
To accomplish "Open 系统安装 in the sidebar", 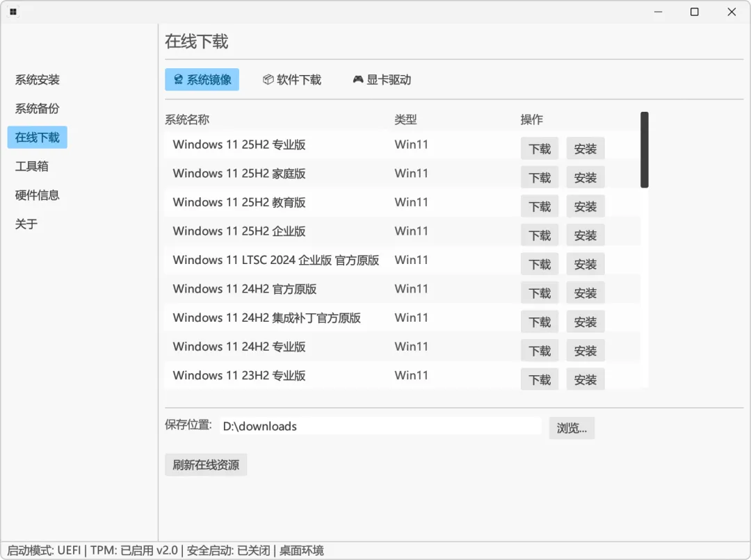I will pos(38,80).
